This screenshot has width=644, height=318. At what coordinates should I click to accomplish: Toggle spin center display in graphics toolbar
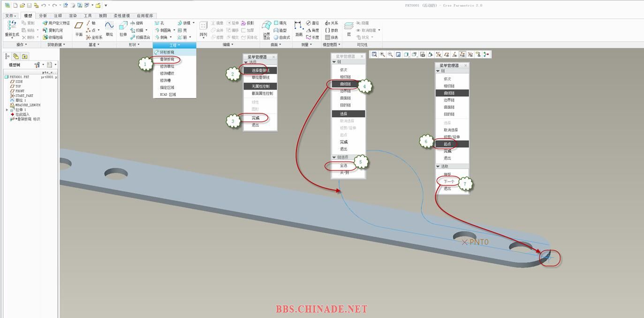point(486,54)
